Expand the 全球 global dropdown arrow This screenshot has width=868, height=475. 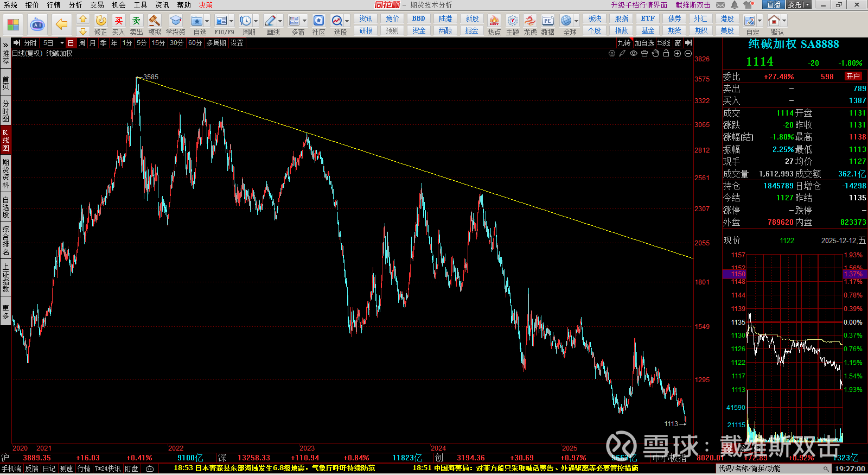pyautogui.click(x=576, y=21)
